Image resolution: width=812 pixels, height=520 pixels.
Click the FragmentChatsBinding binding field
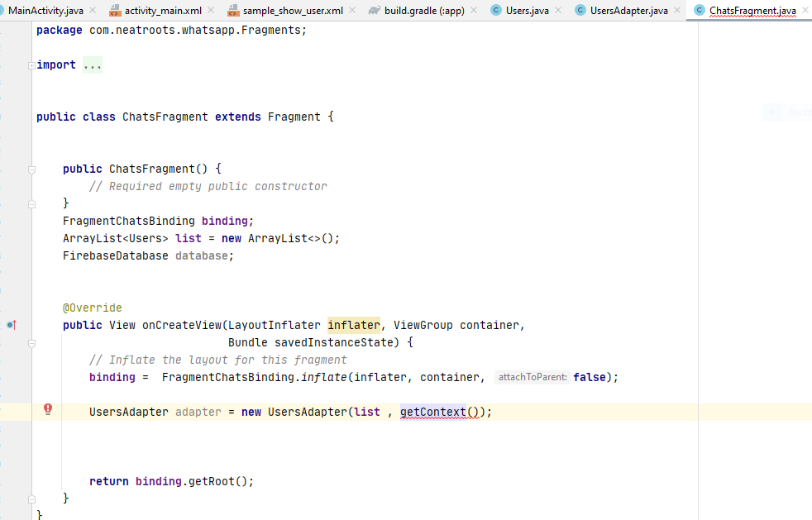click(x=158, y=221)
